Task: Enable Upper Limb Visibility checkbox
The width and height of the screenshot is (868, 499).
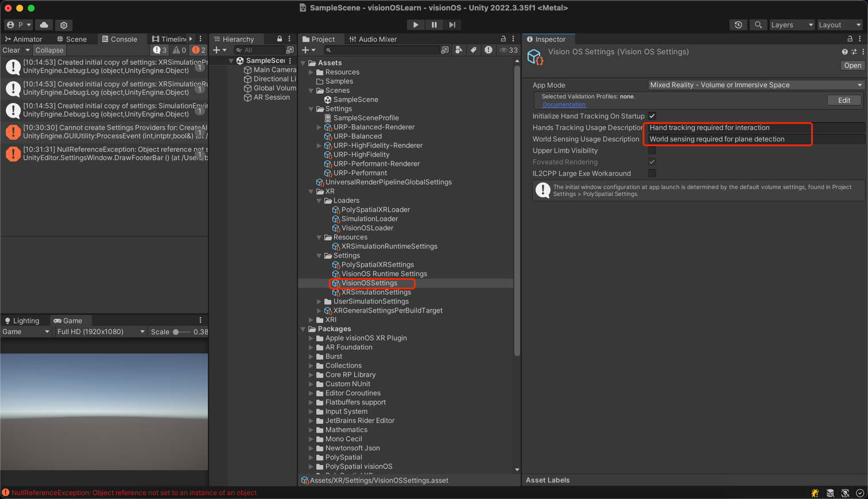Action: click(x=652, y=151)
